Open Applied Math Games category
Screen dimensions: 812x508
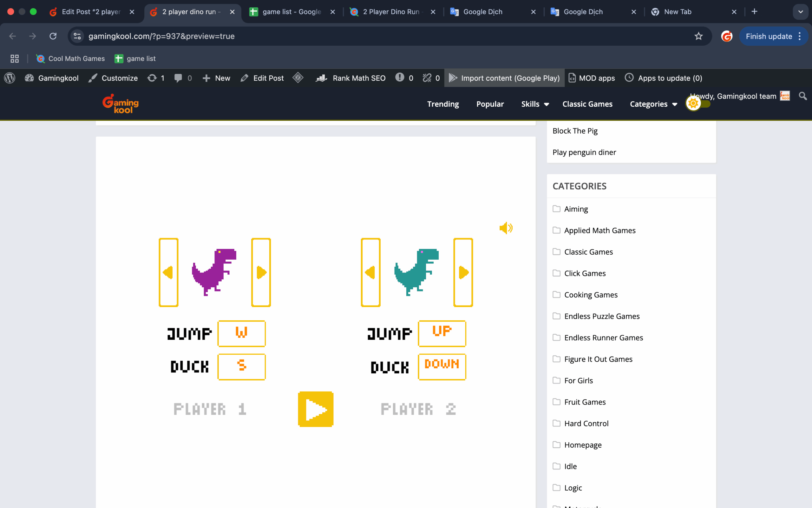pos(599,231)
